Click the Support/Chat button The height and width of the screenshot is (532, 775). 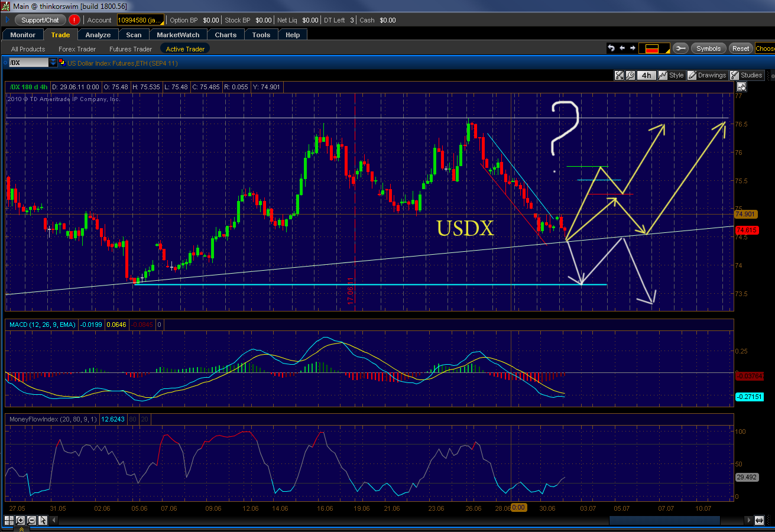40,20
